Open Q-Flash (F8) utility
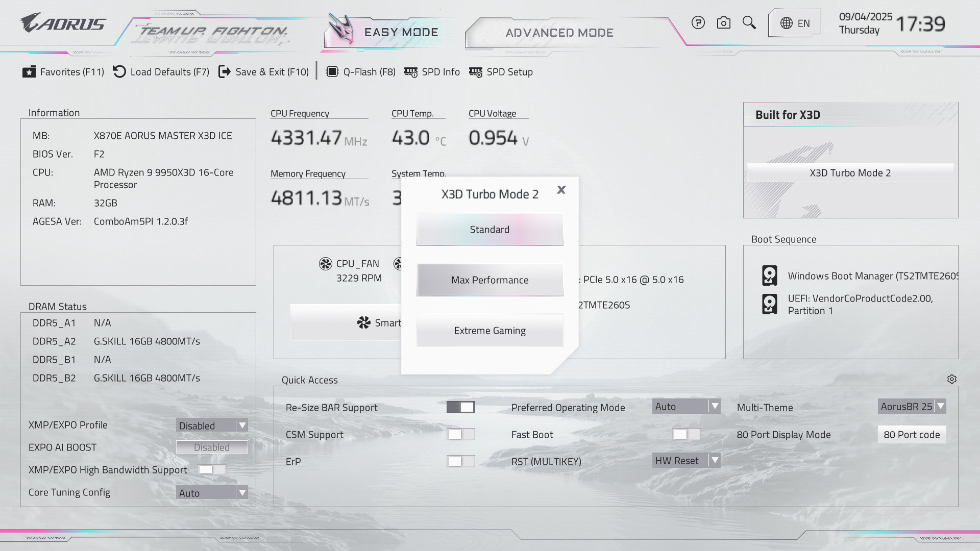 click(x=370, y=72)
